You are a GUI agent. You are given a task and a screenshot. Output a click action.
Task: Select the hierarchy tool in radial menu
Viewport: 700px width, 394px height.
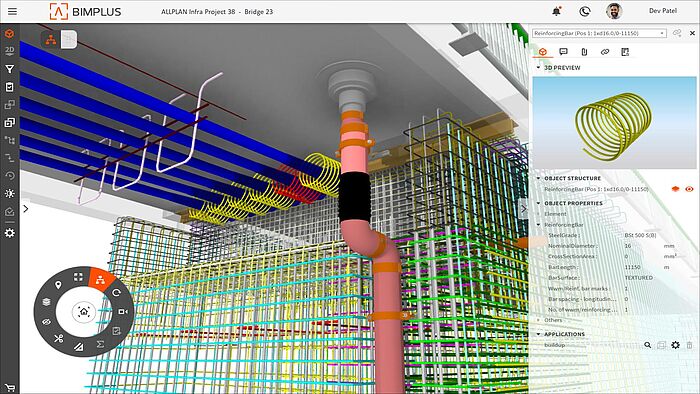[100, 280]
